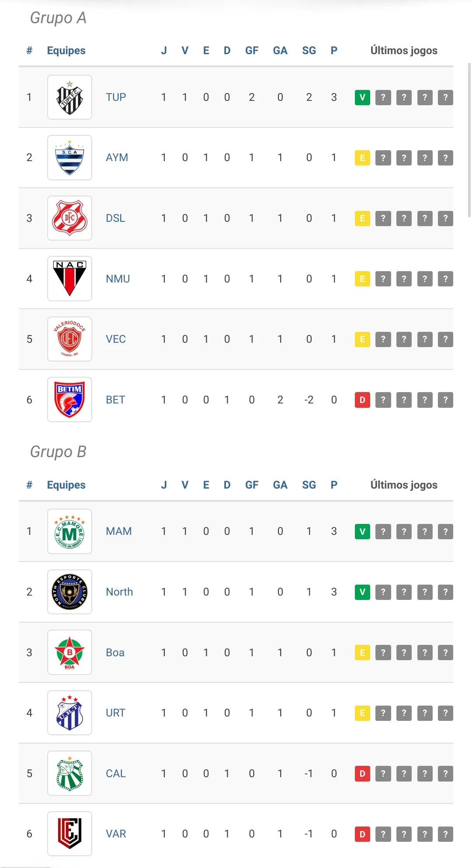Viewport: 472px width, 868px height.
Task: Click the Mamoré green M crest
Action: [x=69, y=531]
